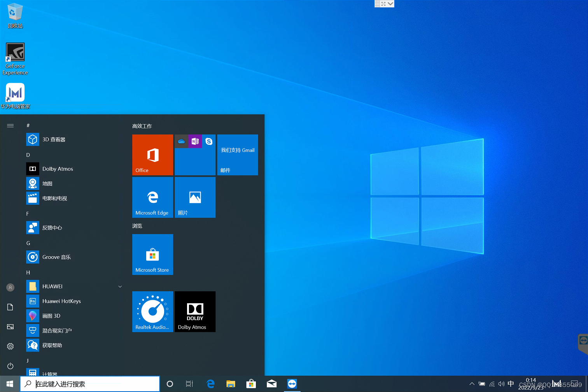
Task: Click the fullscreen icon in top toolbar
Action: 383,4
